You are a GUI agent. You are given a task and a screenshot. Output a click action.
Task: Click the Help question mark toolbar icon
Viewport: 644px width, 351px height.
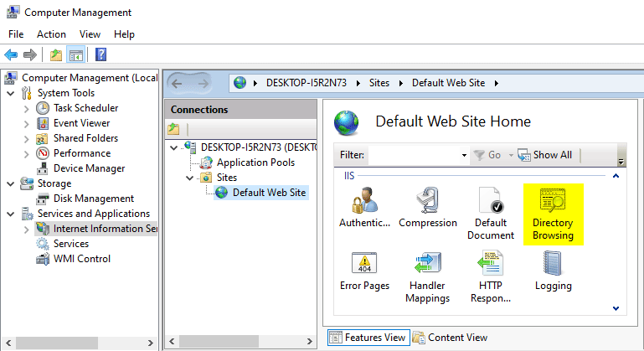point(100,54)
